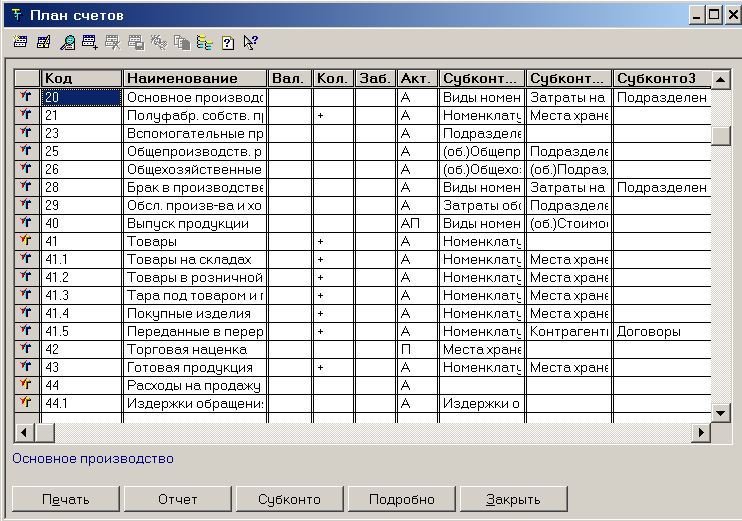Select the Кол. cell for account 43

pos(333,368)
